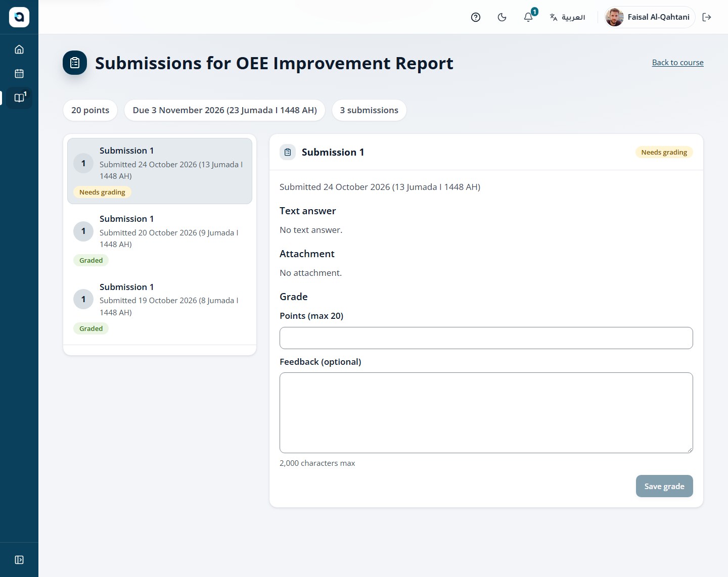The width and height of the screenshot is (728, 577).
Task: Select the submission from 19 October 2026
Action: (160, 307)
